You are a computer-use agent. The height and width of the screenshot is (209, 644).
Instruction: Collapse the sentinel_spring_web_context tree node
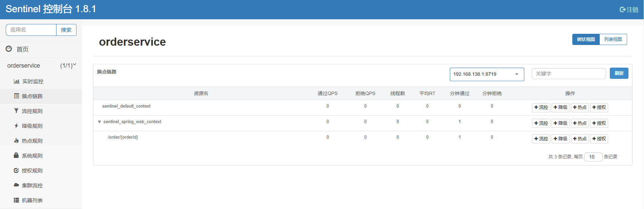click(99, 122)
